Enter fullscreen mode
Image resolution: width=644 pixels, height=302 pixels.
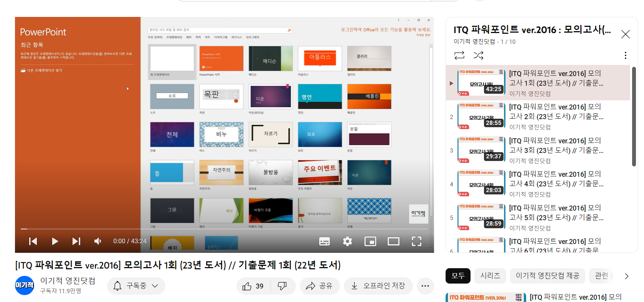[416, 241]
